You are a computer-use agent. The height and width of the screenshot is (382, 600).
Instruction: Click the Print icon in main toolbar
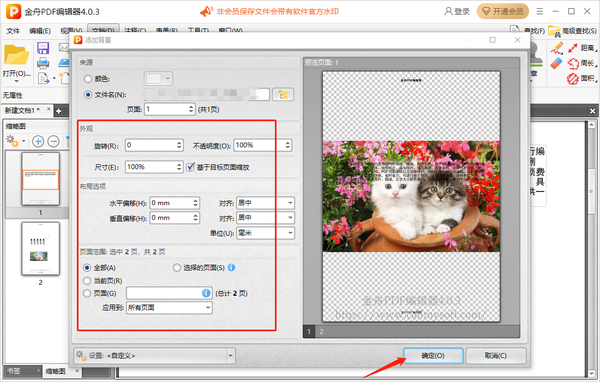pos(43,63)
